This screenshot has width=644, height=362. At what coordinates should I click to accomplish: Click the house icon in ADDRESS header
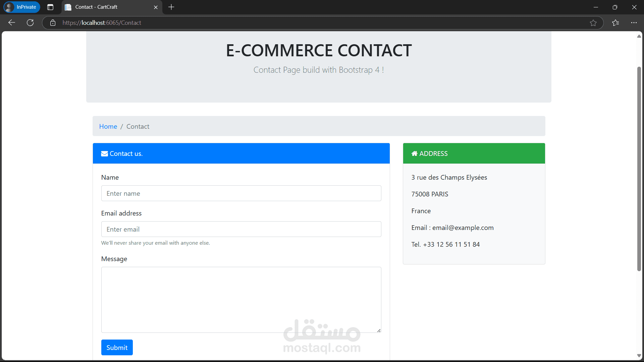point(415,153)
